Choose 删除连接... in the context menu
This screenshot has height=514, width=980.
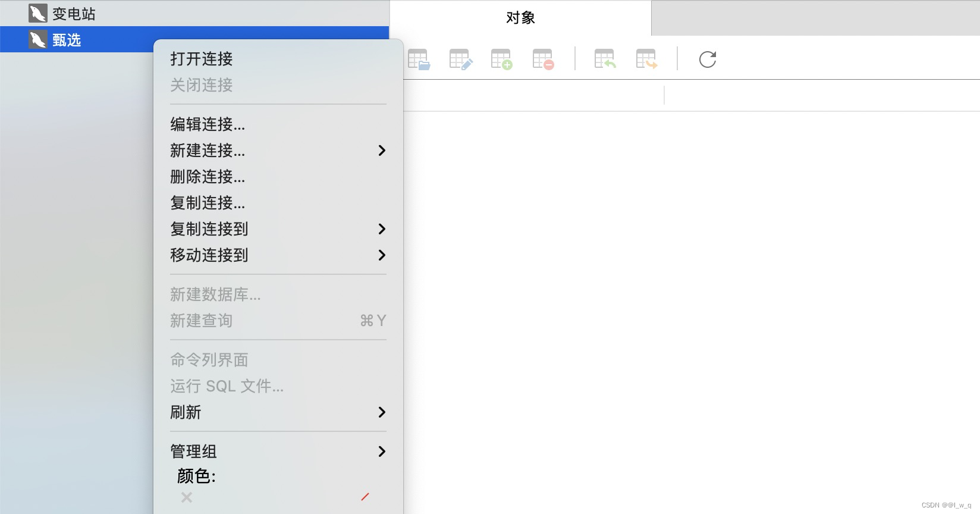point(278,177)
